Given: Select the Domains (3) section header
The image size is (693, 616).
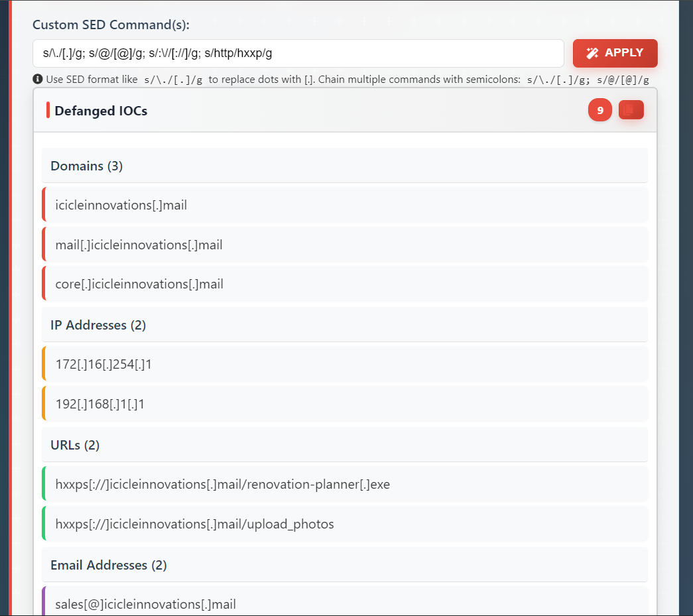Looking at the screenshot, I should 344,166.
